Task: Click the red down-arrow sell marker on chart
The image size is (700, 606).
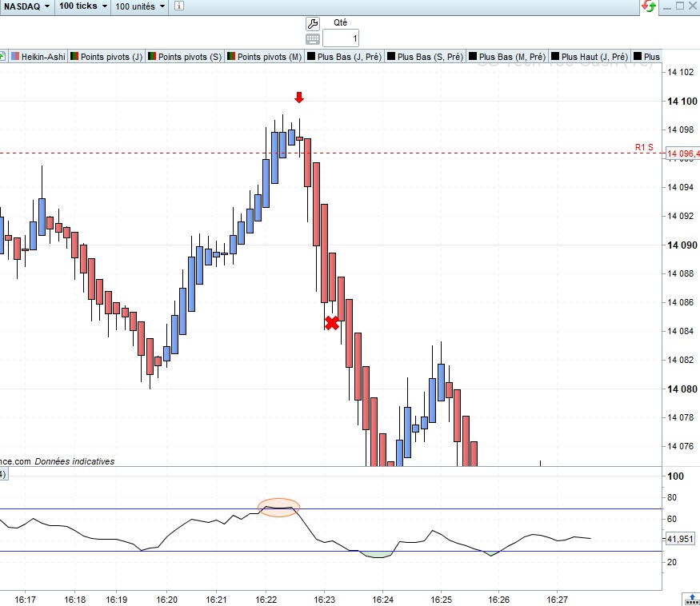Action: coord(299,98)
